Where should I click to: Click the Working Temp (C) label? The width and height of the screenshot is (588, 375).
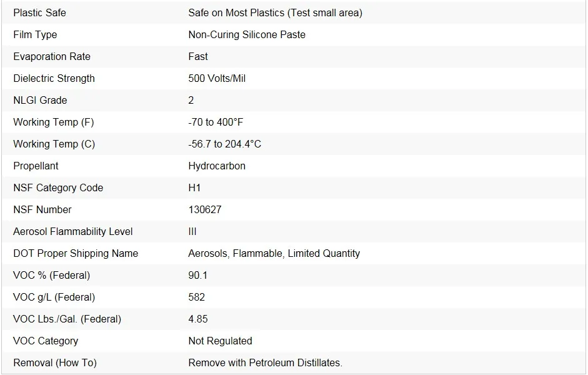coord(54,144)
